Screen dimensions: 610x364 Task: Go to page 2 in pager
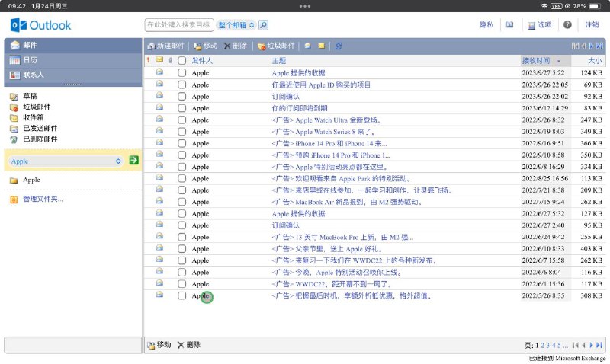pyautogui.click(x=542, y=346)
